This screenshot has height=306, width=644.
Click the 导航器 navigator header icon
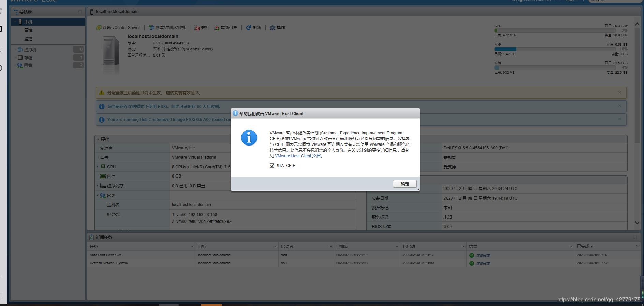click(x=15, y=12)
